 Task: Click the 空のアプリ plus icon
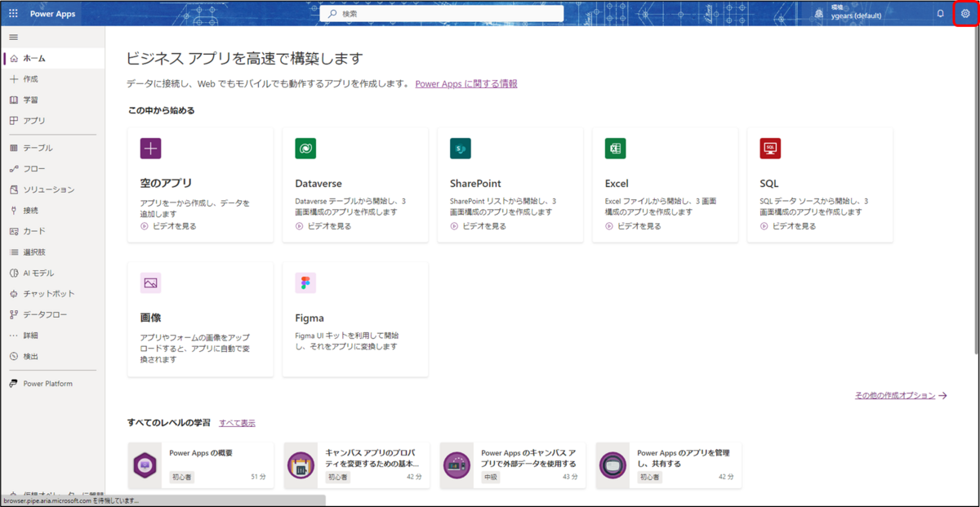tap(150, 148)
